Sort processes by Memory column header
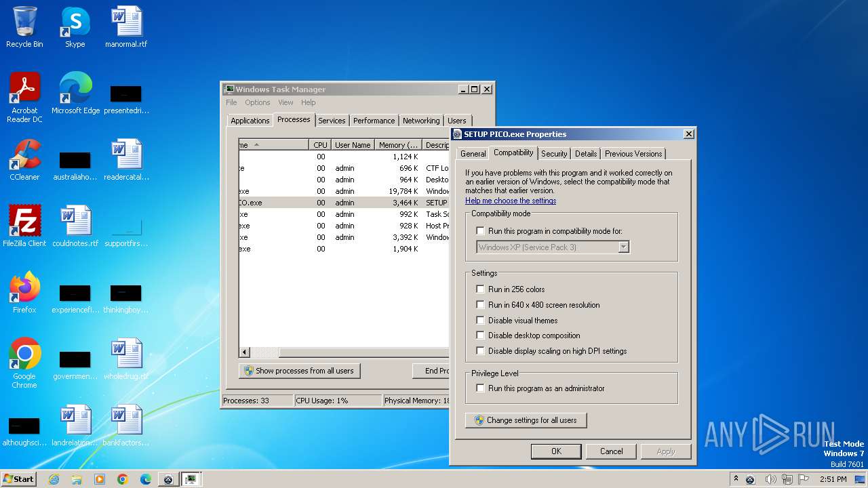The image size is (868, 488). [398, 145]
